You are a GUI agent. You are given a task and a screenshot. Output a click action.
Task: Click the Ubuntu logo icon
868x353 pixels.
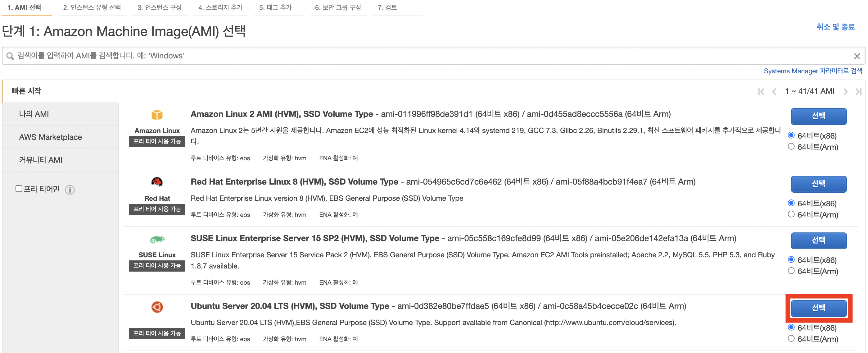click(157, 307)
